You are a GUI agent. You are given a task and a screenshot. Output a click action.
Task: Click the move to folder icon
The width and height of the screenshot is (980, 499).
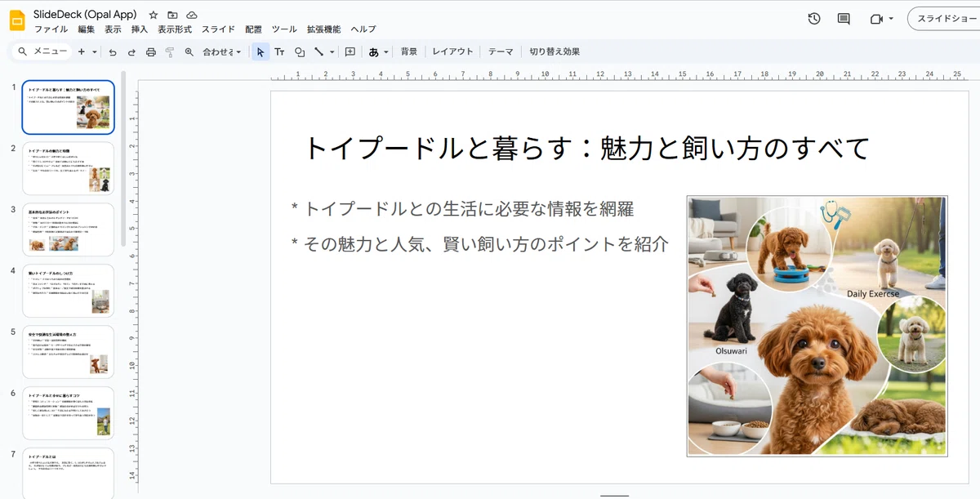click(x=172, y=15)
